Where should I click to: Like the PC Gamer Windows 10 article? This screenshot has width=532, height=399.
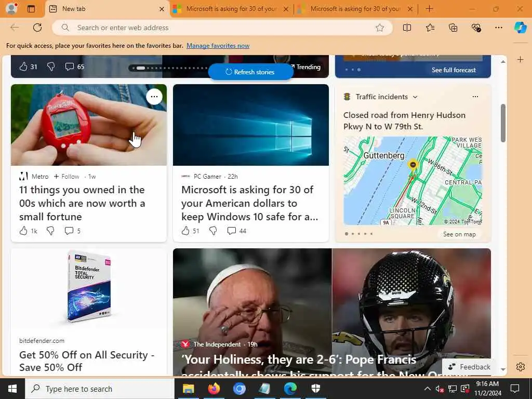click(x=185, y=231)
